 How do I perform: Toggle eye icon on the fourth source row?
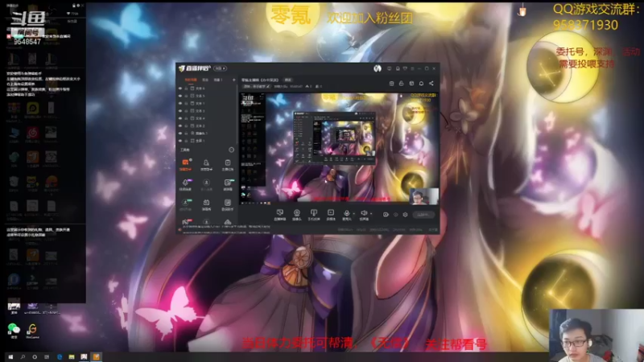click(x=180, y=111)
